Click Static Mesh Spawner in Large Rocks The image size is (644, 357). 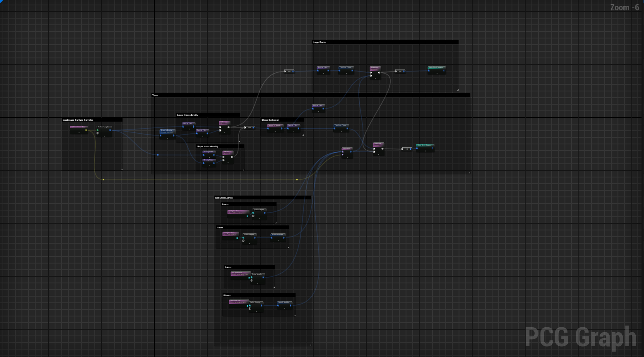coord(437,67)
